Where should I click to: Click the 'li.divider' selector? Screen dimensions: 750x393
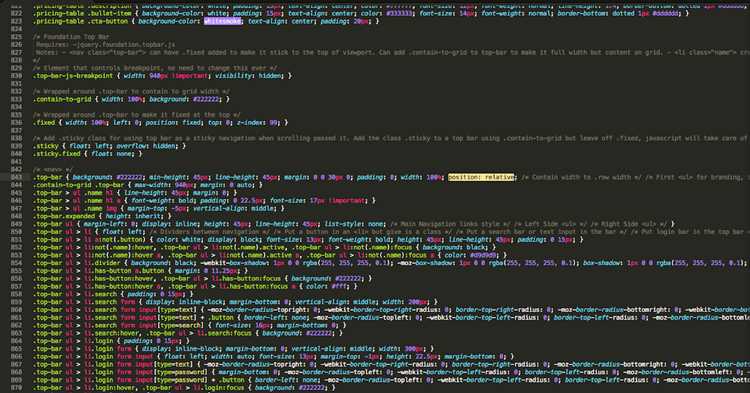(x=102, y=263)
